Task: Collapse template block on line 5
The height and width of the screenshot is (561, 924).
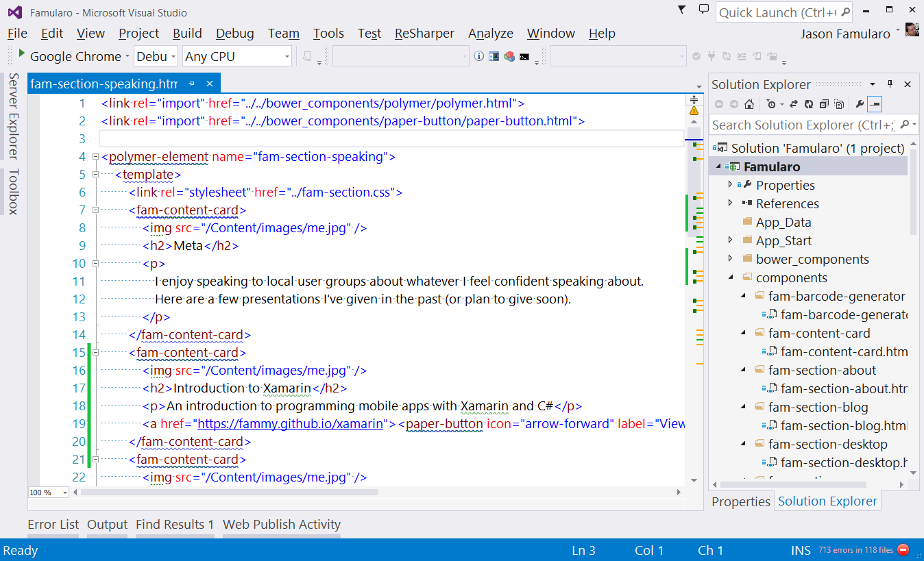Action: click(95, 175)
